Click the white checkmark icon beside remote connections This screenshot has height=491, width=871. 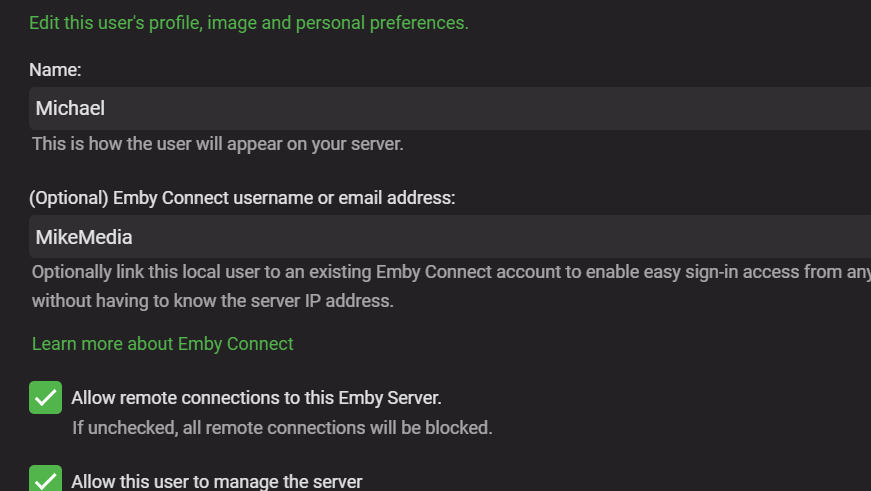click(x=46, y=398)
